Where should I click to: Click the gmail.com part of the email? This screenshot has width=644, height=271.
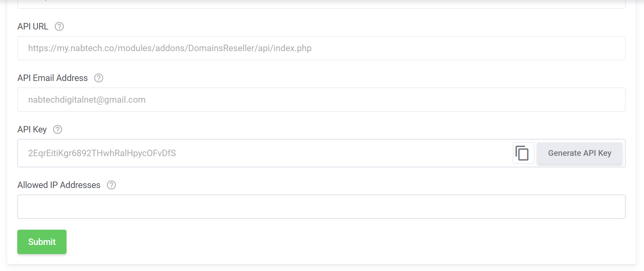point(125,100)
